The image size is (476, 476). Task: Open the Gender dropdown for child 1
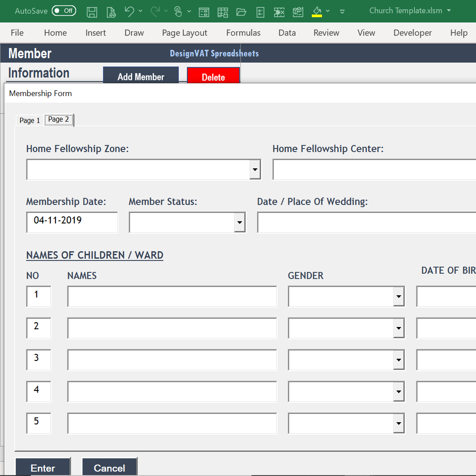399,296
